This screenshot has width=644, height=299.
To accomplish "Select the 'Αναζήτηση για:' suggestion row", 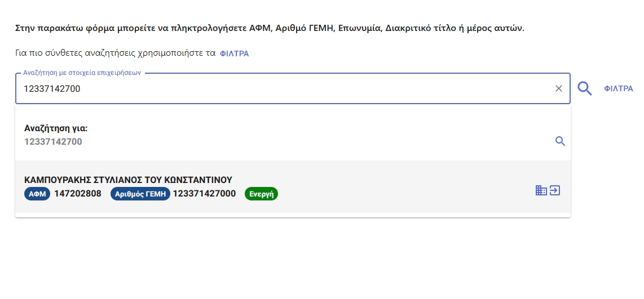I will 293,135.
